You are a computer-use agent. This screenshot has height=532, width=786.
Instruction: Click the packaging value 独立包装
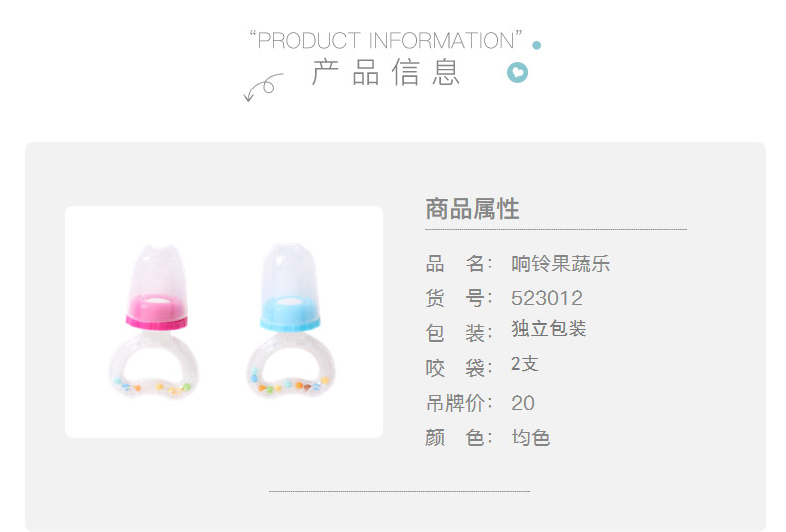click(549, 329)
